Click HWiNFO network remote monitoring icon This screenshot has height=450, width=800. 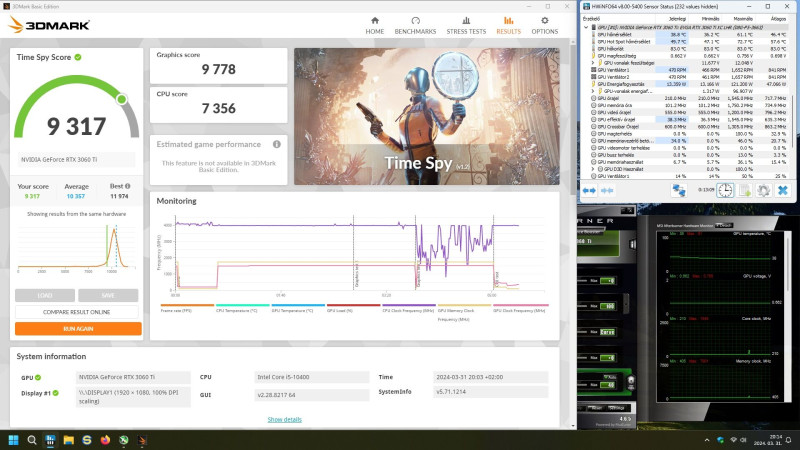pyautogui.click(x=679, y=190)
